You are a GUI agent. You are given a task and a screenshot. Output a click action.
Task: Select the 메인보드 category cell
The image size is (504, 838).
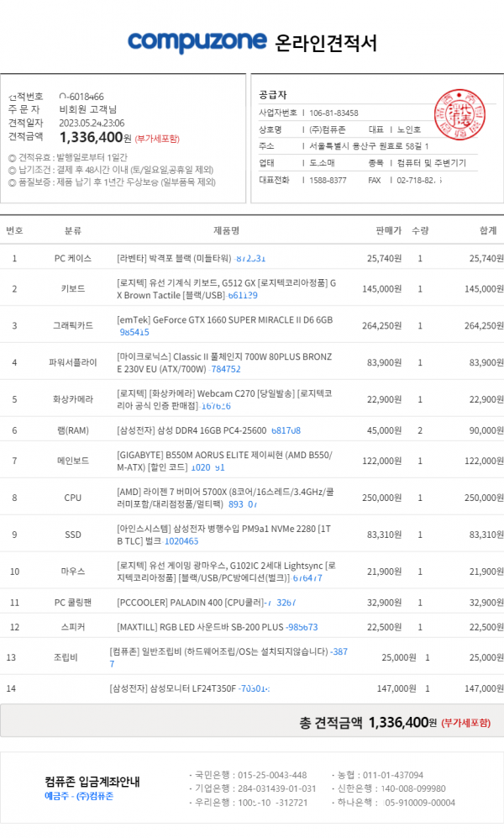point(72,461)
